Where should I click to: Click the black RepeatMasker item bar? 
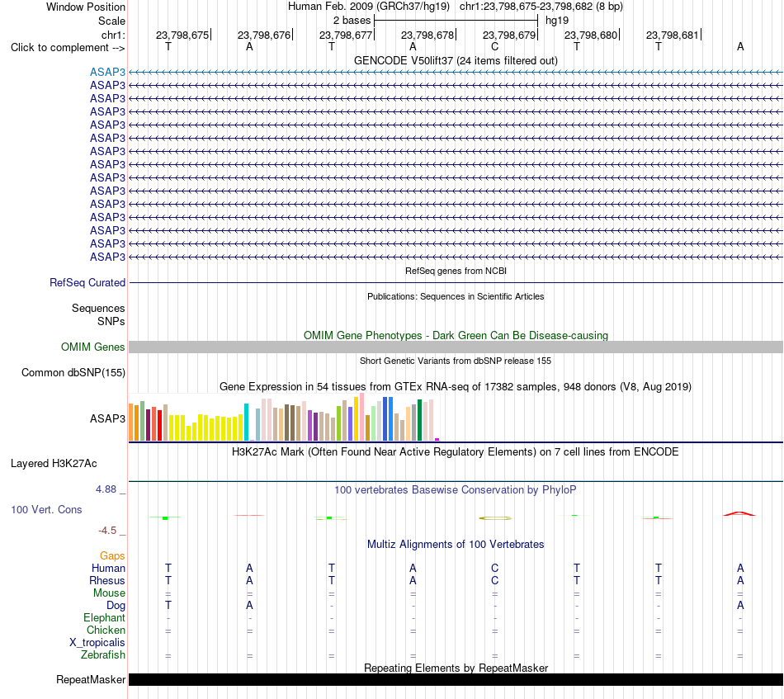pyautogui.click(x=456, y=679)
